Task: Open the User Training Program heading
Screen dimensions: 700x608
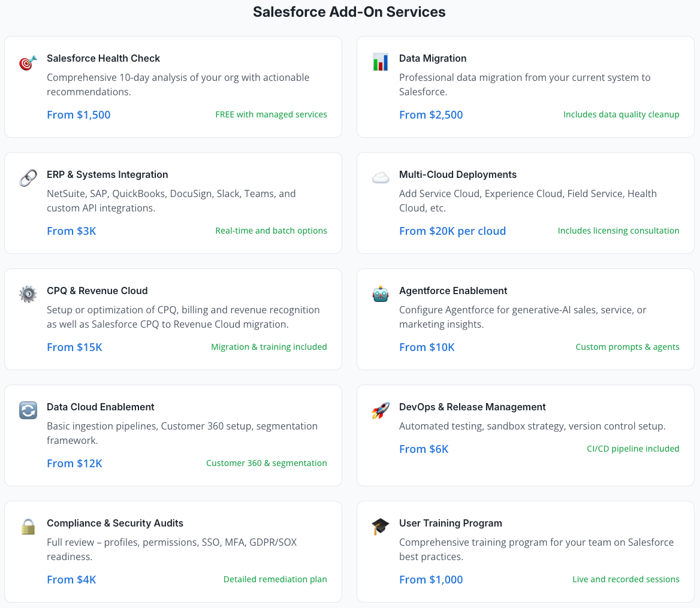Action: click(x=451, y=523)
